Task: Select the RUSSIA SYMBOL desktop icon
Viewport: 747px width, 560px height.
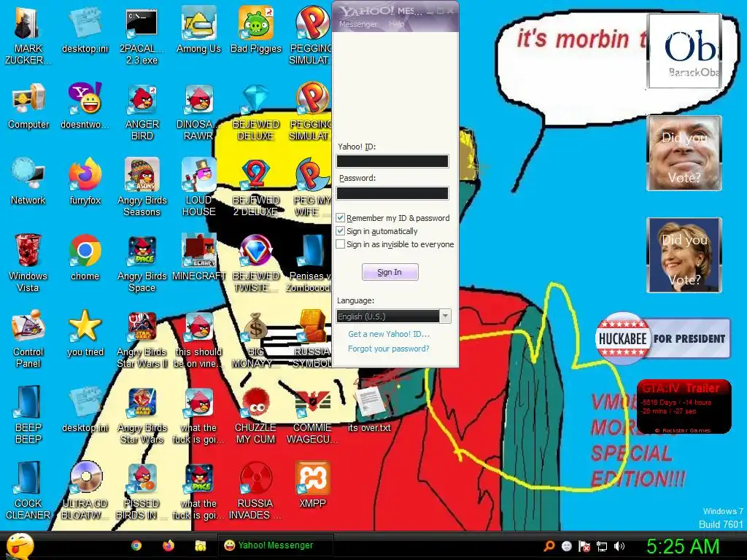Action: click(312, 338)
